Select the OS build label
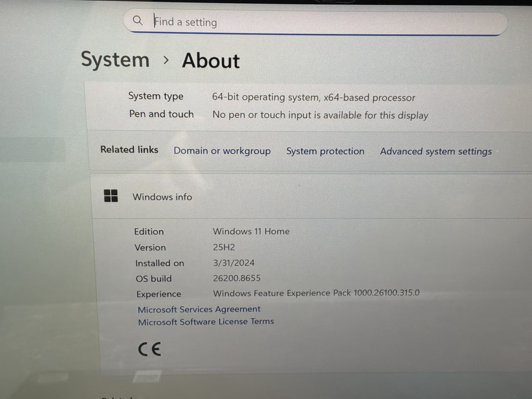 point(154,278)
